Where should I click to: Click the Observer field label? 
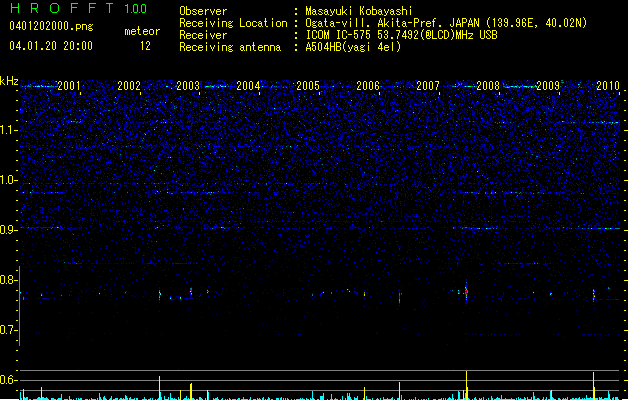pyautogui.click(x=203, y=11)
